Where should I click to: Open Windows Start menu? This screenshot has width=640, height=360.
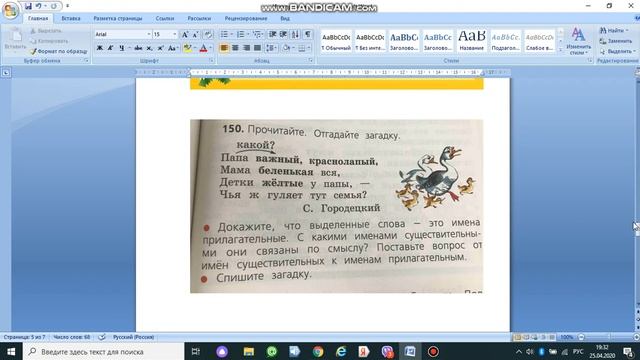pos(11,351)
